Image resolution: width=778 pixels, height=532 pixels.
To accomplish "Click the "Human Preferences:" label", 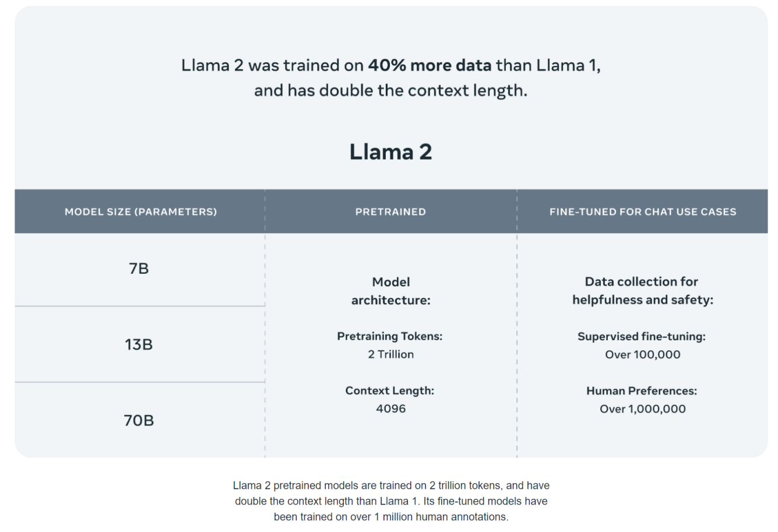I will [x=641, y=390].
